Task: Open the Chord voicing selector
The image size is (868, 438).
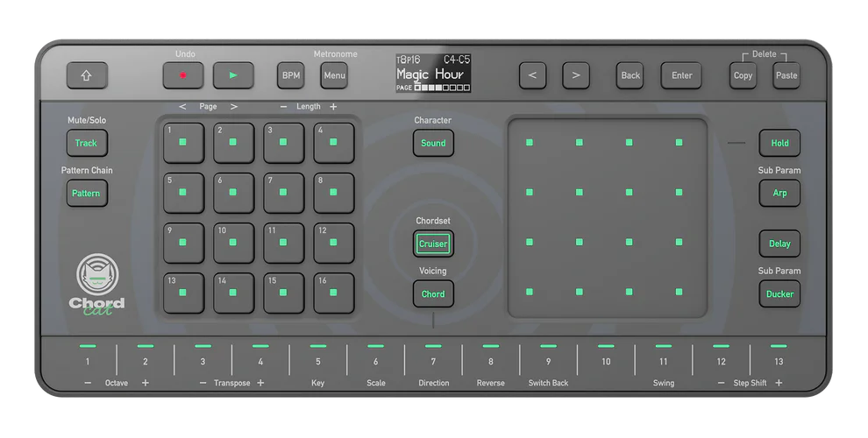Action: (433, 293)
